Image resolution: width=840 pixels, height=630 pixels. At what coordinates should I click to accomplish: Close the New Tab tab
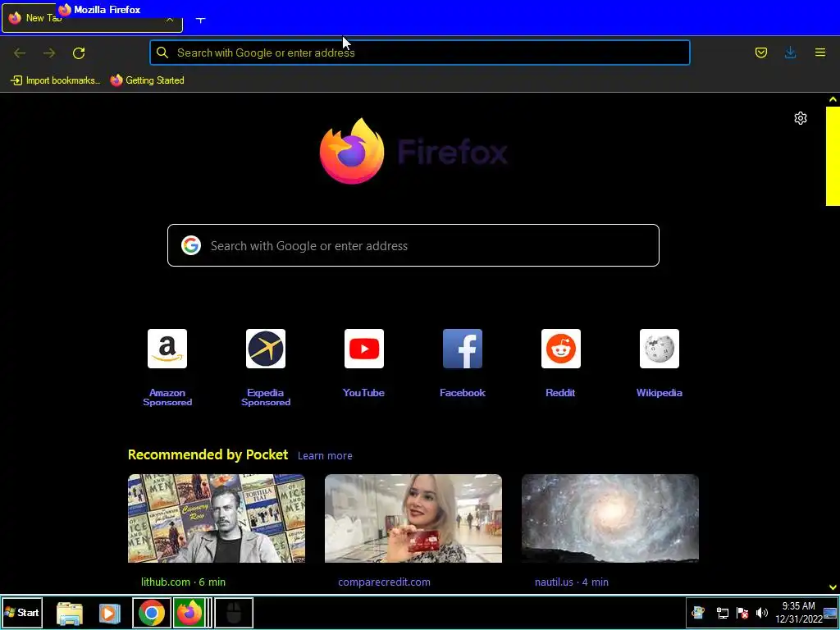point(169,21)
